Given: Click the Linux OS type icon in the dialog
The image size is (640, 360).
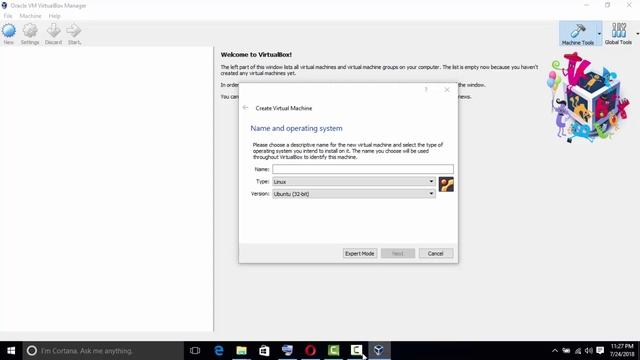Looking at the screenshot, I should click(x=446, y=184).
